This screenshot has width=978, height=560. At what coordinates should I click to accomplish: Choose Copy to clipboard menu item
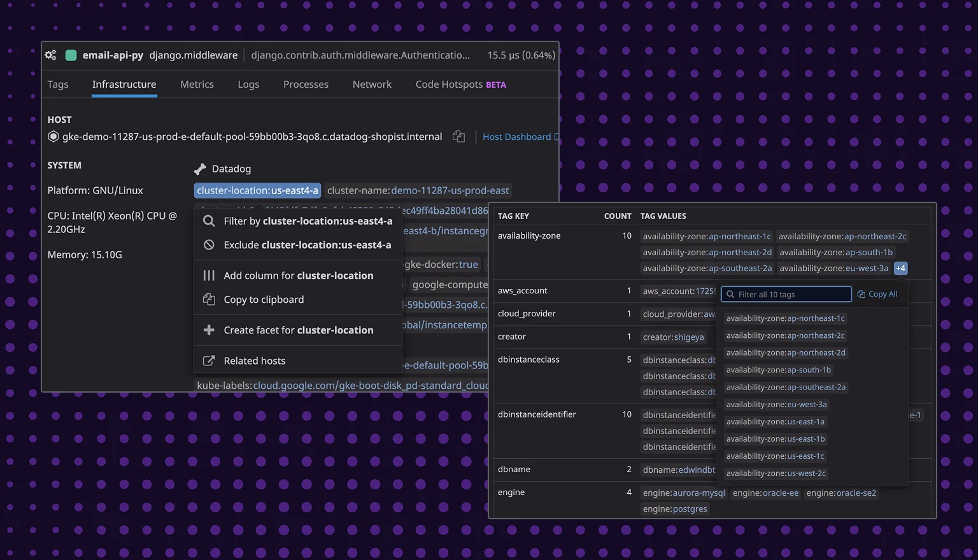click(x=298, y=300)
